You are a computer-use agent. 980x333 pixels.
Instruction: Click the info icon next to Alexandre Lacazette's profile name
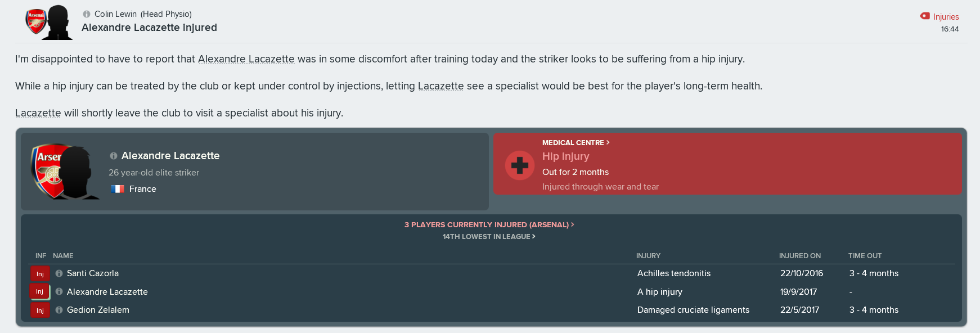tap(114, 156)
